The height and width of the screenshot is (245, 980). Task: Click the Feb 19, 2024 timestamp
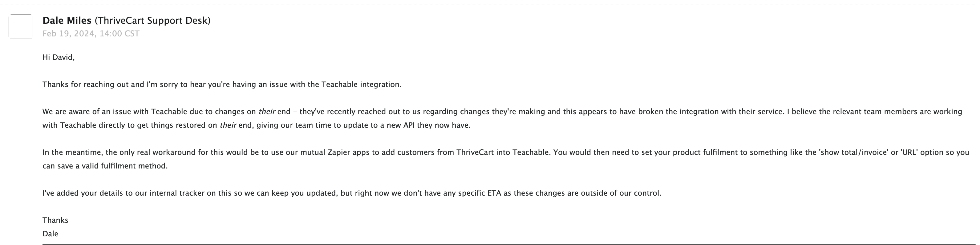[91, 34]
